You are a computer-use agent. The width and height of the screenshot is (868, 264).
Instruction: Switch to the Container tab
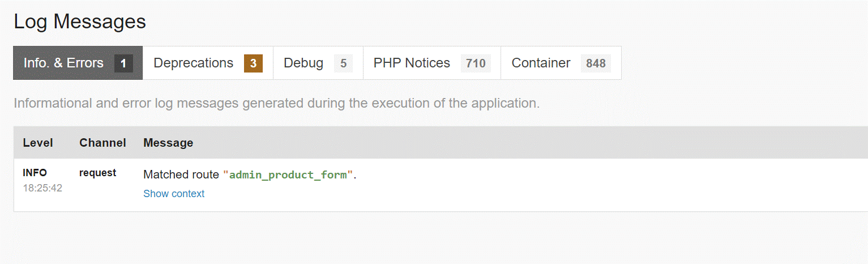541,63
